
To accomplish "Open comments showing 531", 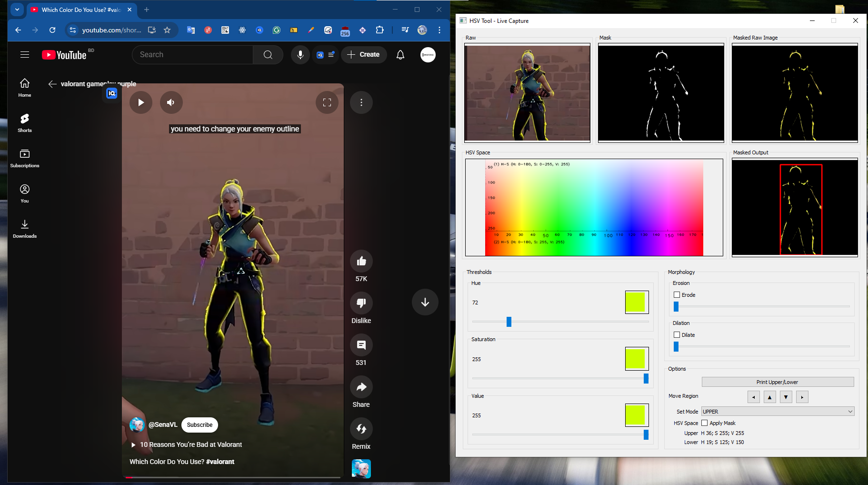I will click(x=361, y=345).
